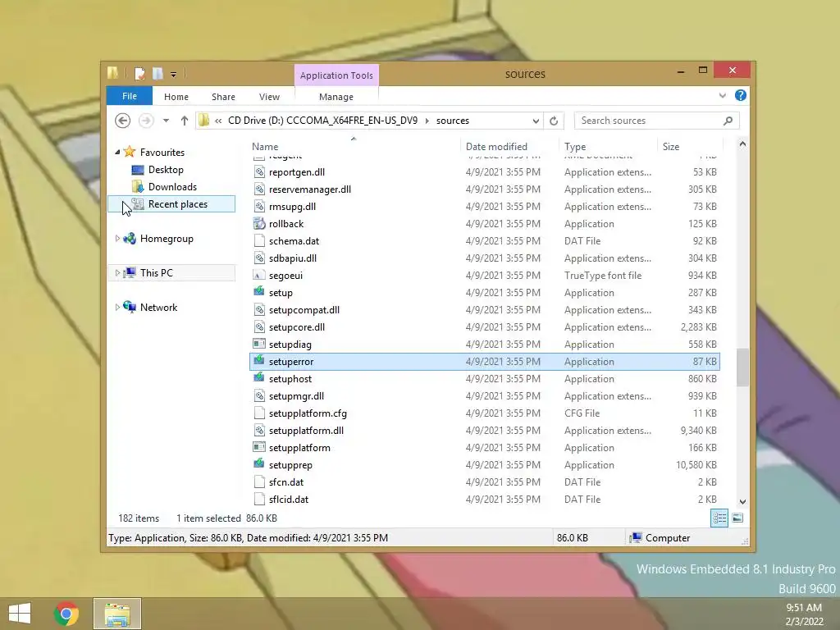Open the Windows Start button
This screenshot has width=840, height=630.
20,614
